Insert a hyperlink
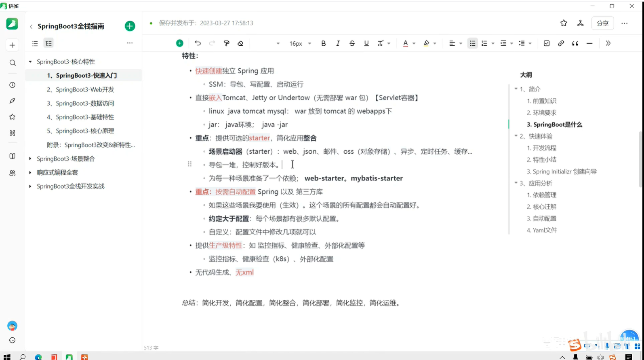 [561, 43]
